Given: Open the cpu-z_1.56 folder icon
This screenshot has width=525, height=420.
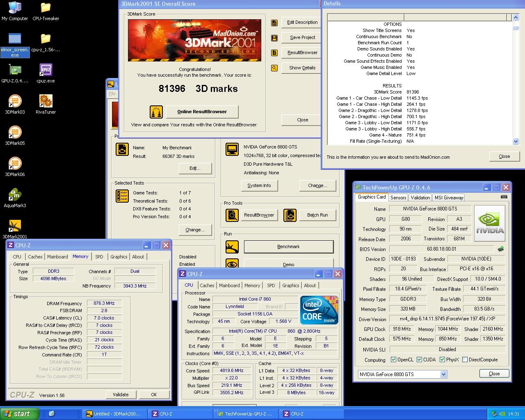Looking at the screenshot, I should point(46,43).
